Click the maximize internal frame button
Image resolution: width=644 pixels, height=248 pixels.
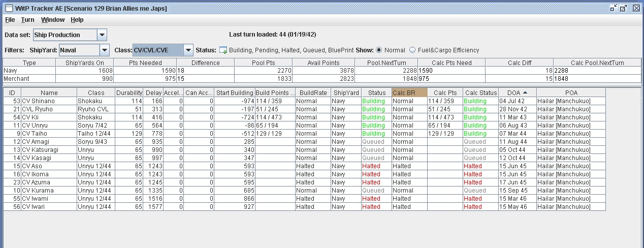(x=624, y=8)
